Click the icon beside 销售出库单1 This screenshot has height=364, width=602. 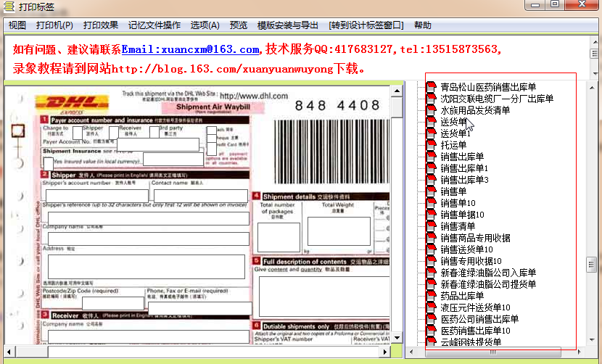pyautogui.click(x=431, y=168)
